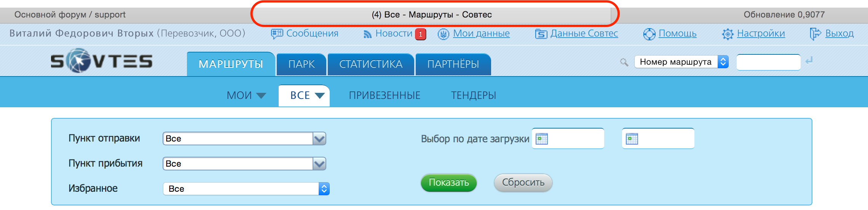Focus the route number search field
Screen dimensions: 868x210
[x=768, y=62]
